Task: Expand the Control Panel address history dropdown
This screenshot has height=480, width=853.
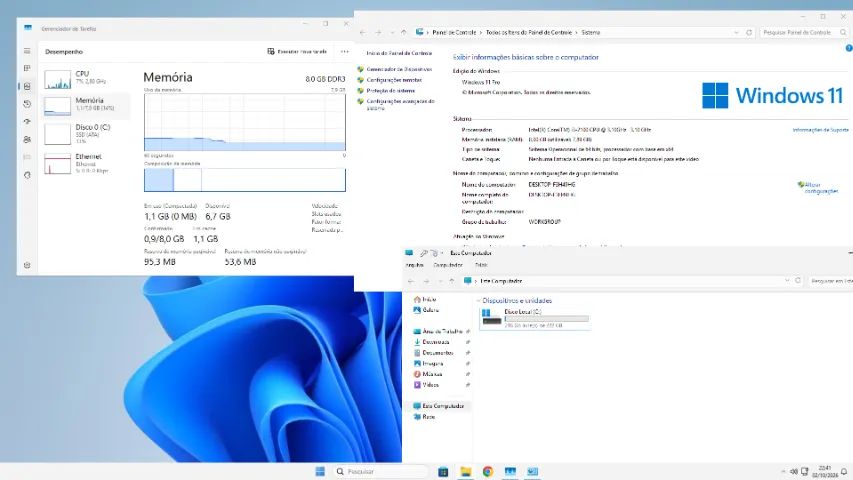Action: click(x=736, y=33)
